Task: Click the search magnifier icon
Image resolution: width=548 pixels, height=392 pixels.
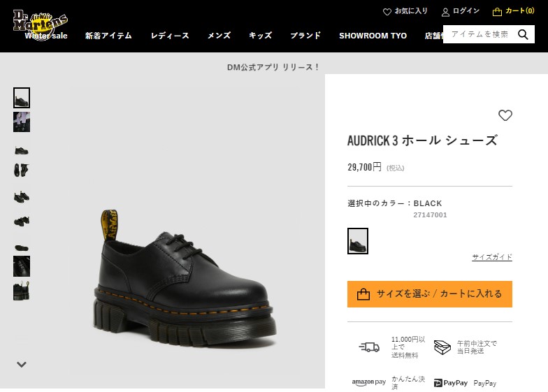Action: [523, 34]
